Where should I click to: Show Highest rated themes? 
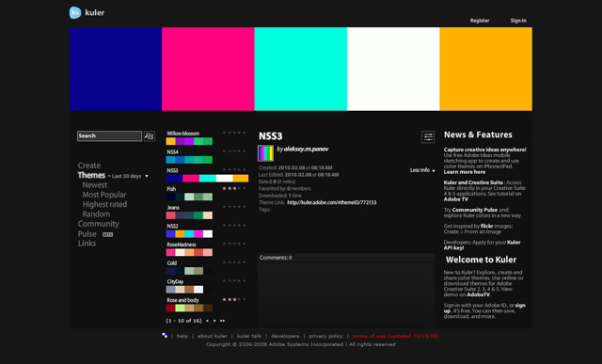pos(104,204)
